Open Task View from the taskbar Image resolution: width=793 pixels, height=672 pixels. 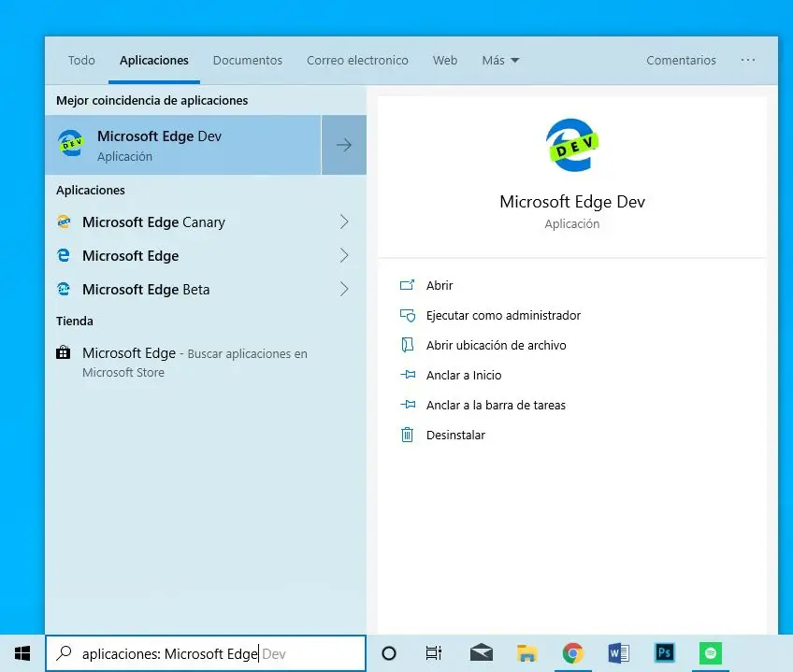[x=433, y=653]
